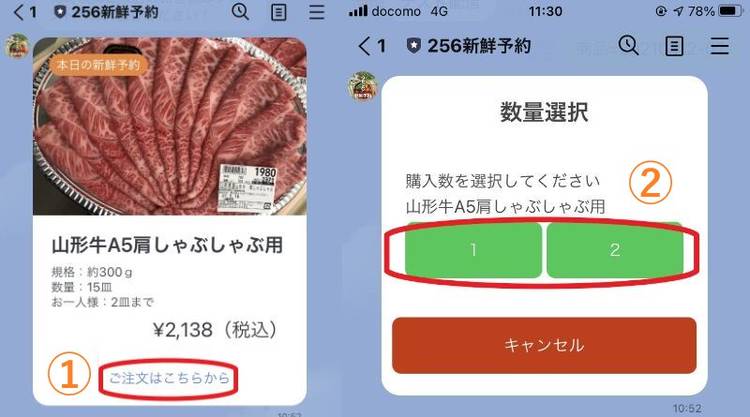The image size is (750, 417).
Task: Click the キャンセル button
Action: click(x=544, y=345)
